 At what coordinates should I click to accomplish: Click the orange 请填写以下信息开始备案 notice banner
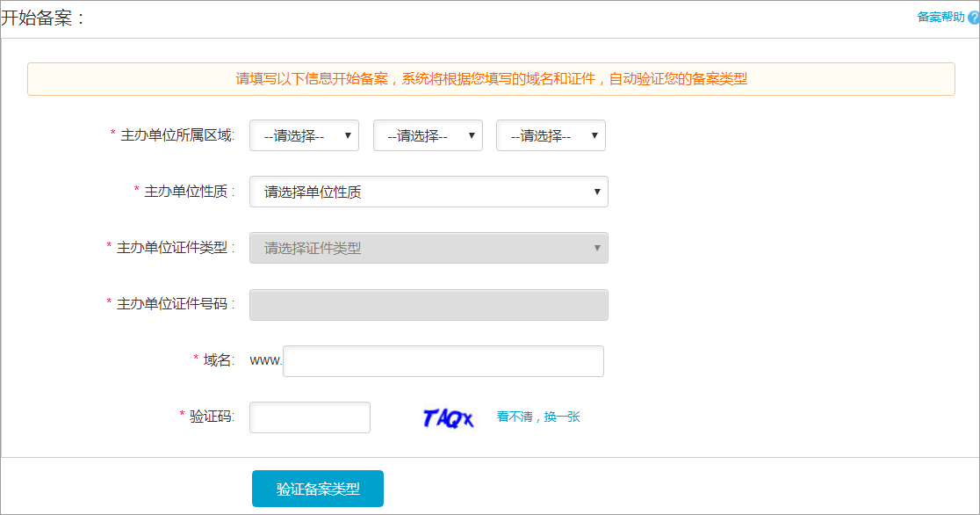491,79
